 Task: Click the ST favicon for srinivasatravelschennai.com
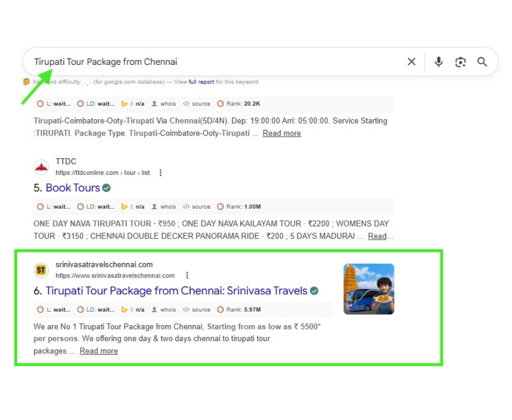point(41,270)
